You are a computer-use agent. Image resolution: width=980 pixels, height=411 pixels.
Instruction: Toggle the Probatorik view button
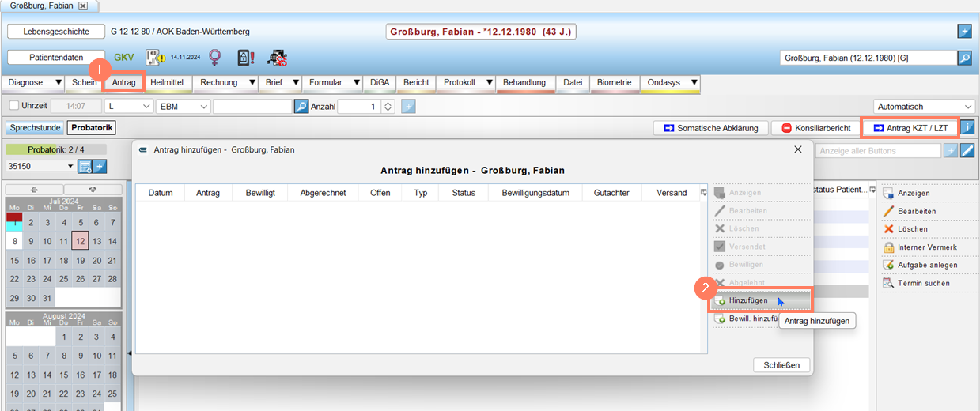(92, 127)
